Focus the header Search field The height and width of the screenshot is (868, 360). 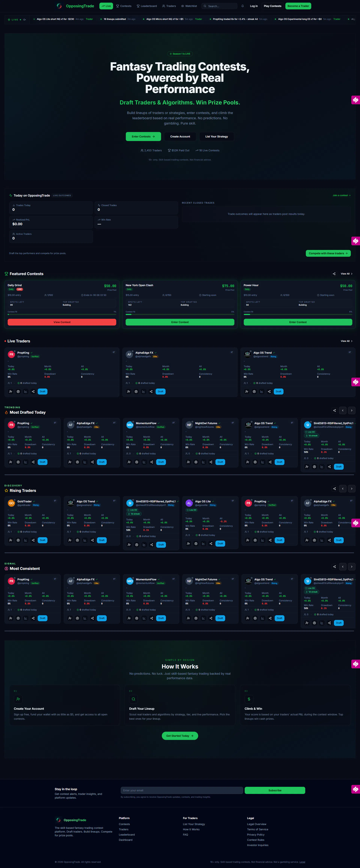[x=219, y=6]
